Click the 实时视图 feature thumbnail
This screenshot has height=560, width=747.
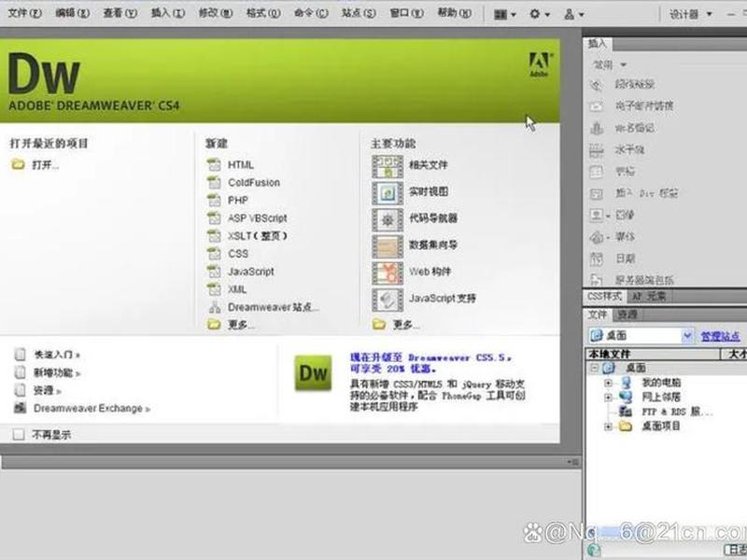coord(388,192)
